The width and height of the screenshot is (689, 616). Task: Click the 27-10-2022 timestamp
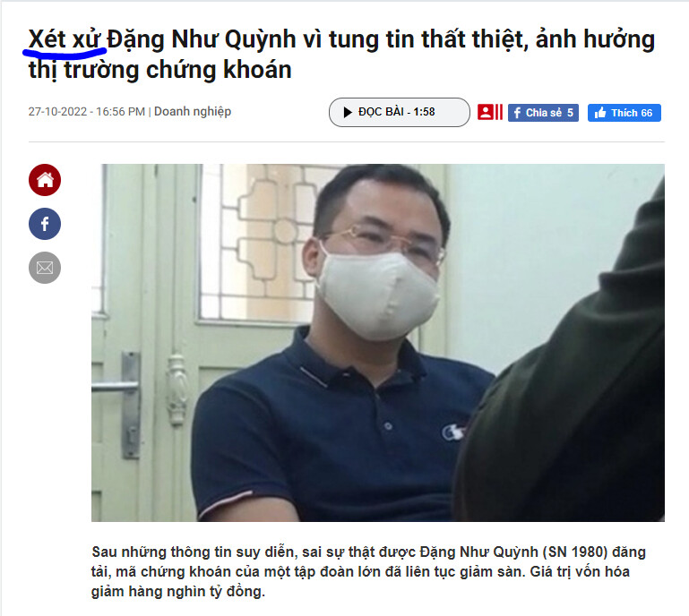87,112
